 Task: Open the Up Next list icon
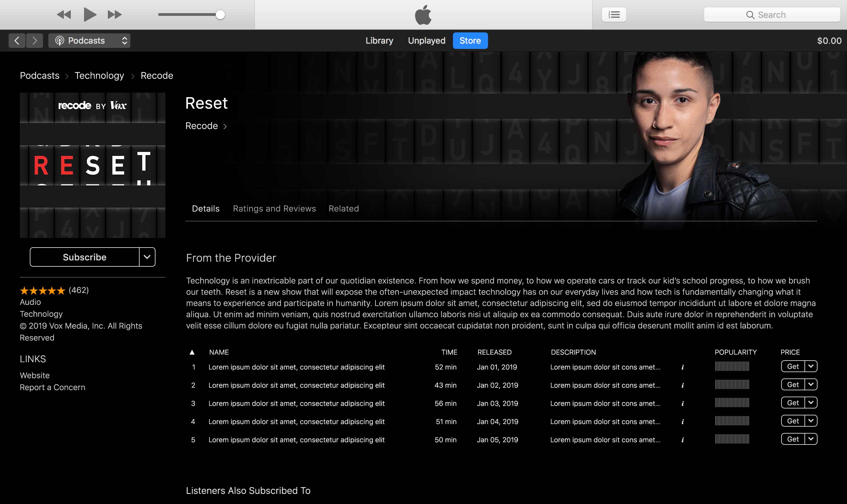point(614,15)
